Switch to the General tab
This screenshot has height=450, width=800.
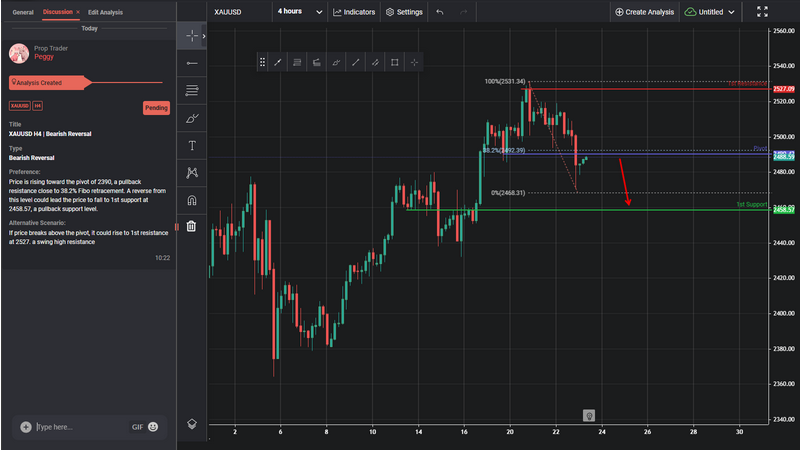(x=23, y=12)
